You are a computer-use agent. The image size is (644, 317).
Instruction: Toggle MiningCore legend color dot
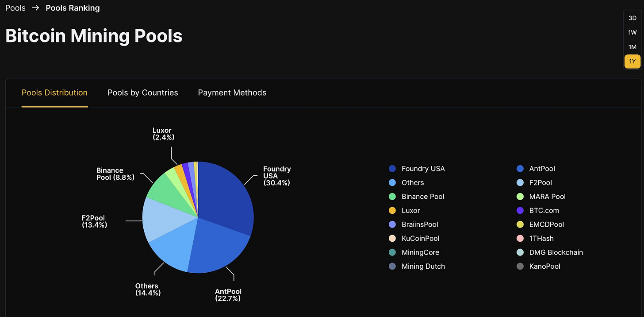click(x=392, y=252)
